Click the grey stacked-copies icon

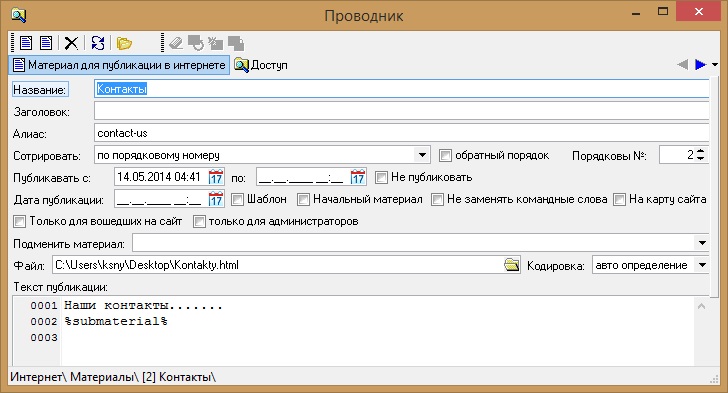click(x=236, y=43)
